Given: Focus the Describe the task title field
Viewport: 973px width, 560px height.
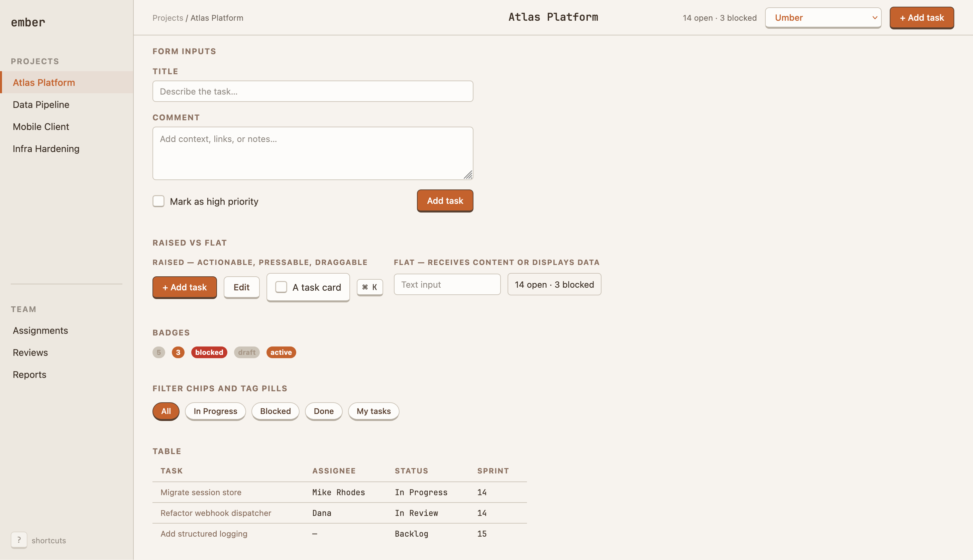Looking at the screenshot, I should (x=313, y=92).
